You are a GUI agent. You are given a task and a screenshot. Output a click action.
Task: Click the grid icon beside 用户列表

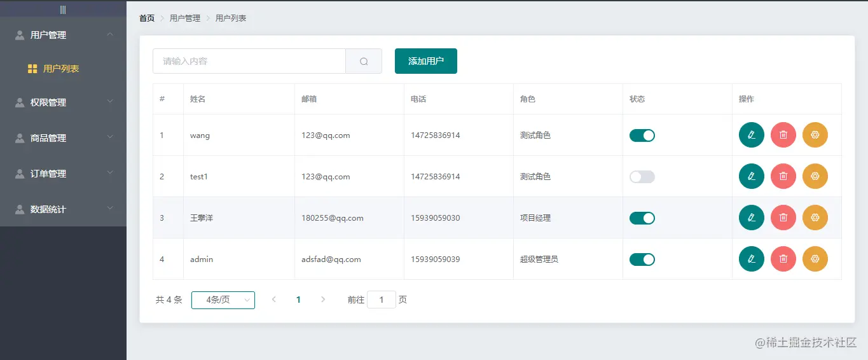(32, 69)
